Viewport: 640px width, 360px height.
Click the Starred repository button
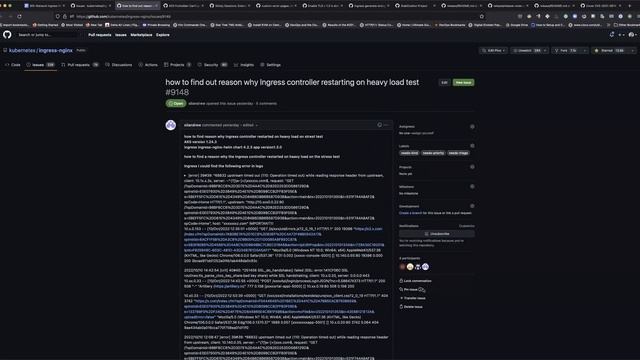pyautogui.click(x=609, y=51)
